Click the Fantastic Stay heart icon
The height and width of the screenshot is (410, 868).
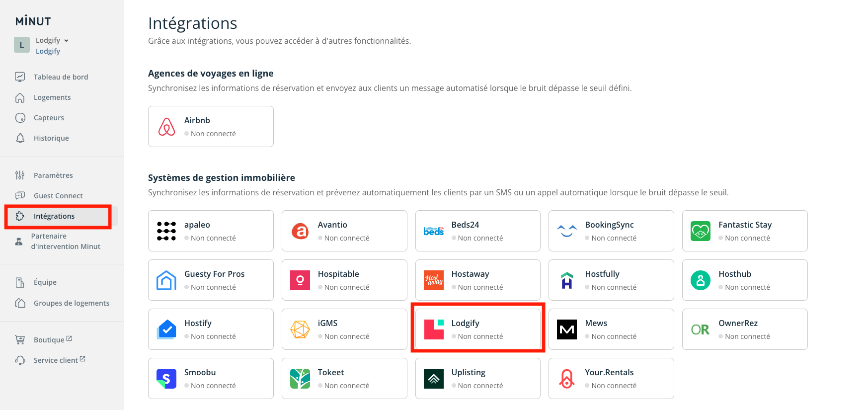(x=701, y=231)
